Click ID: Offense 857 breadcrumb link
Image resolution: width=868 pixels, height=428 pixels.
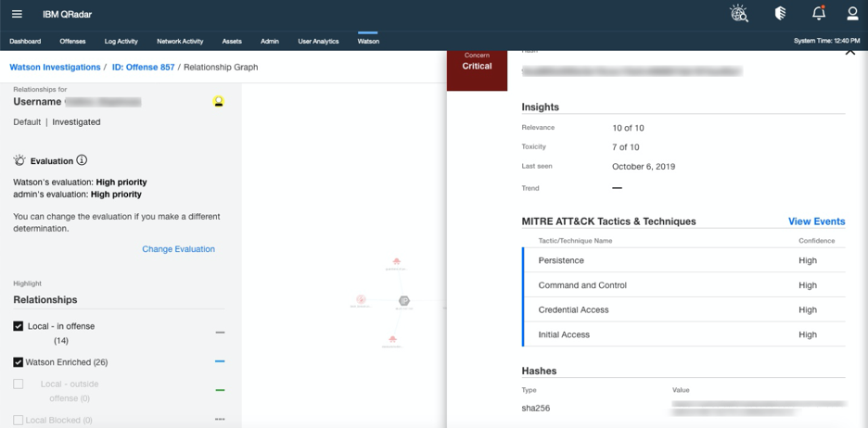point(144,67)
